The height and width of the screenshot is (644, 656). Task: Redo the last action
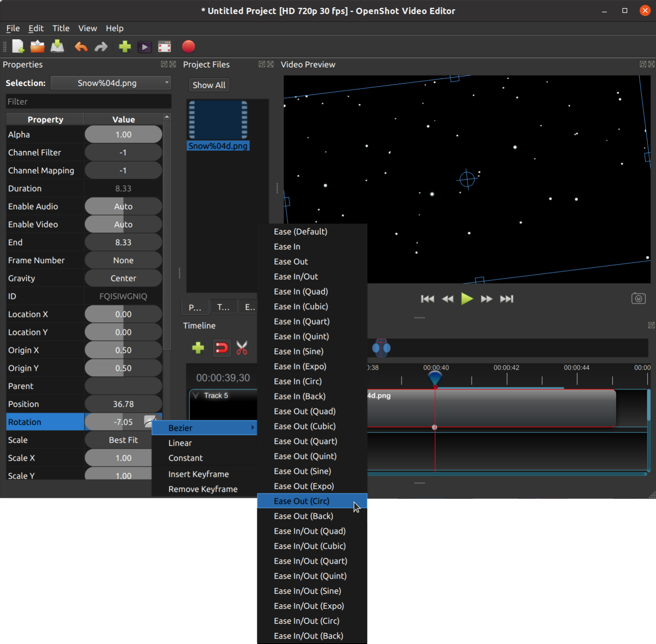101,46
